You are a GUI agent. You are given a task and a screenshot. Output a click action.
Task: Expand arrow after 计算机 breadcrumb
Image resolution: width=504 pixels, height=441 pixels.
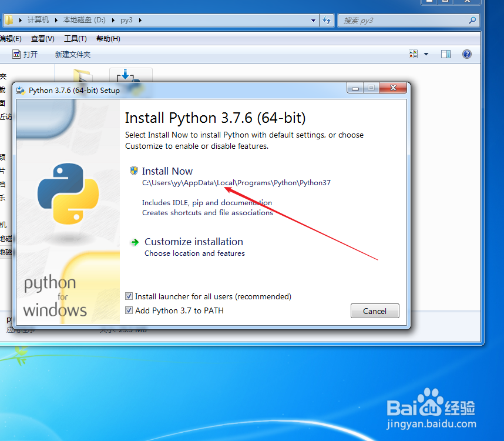point(56,20)
